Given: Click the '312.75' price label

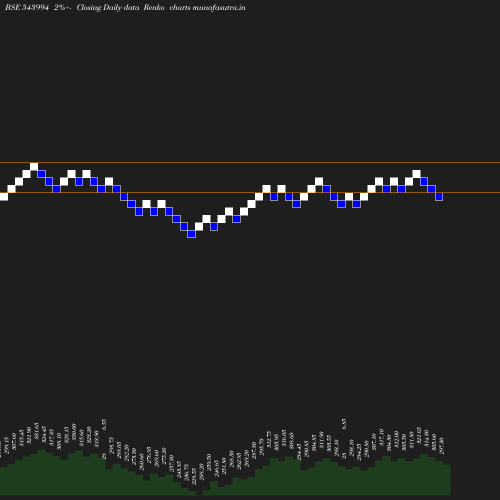Looking at the screenshot, I should (269, 439).
